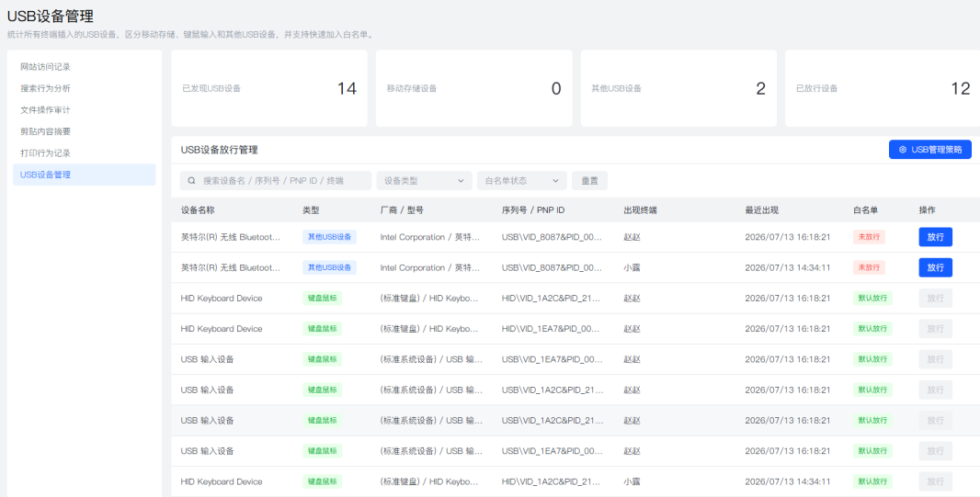The height and width of the screenshot is (497, 980).
Task: Open 剪贴内容摘要 in sidebar
Action: [45, 131]
